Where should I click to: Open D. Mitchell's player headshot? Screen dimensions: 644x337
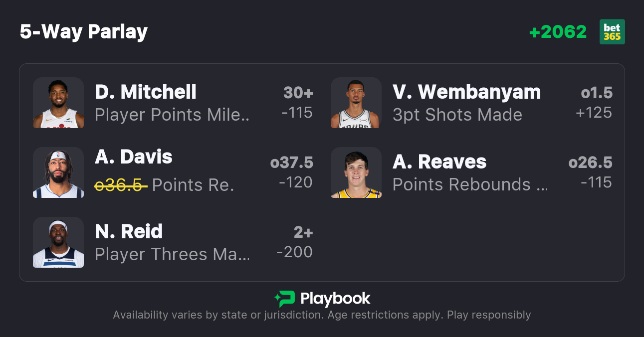(x=58, y=103)
